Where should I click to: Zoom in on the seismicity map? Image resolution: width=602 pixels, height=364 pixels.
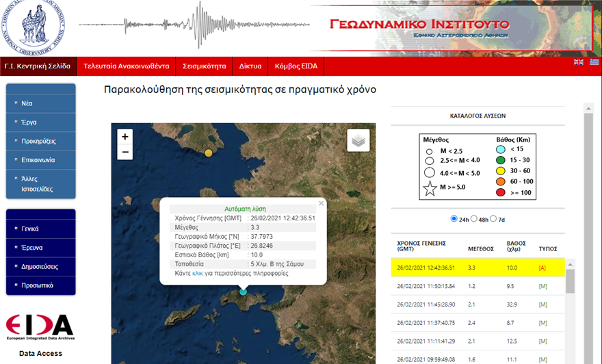[x=125, y=136]
